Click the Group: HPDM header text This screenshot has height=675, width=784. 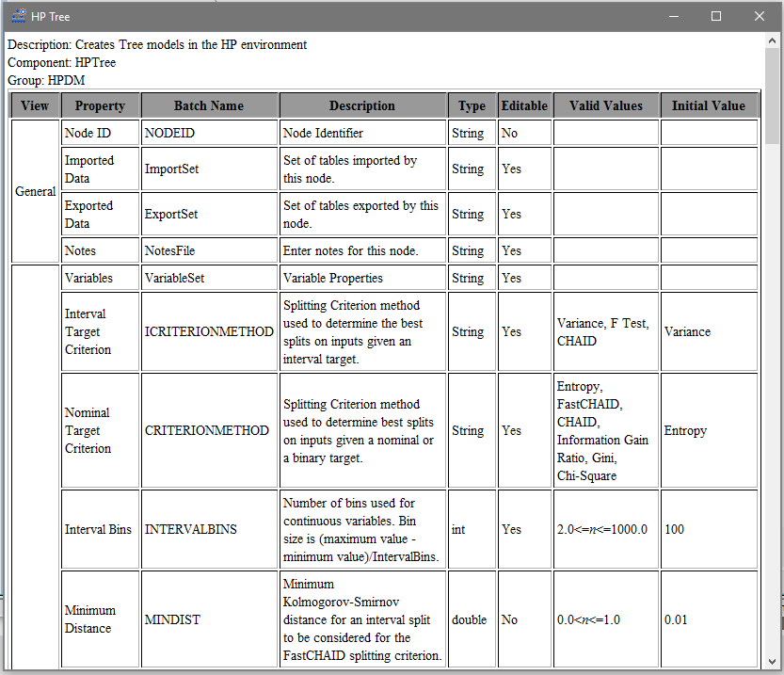45,80
